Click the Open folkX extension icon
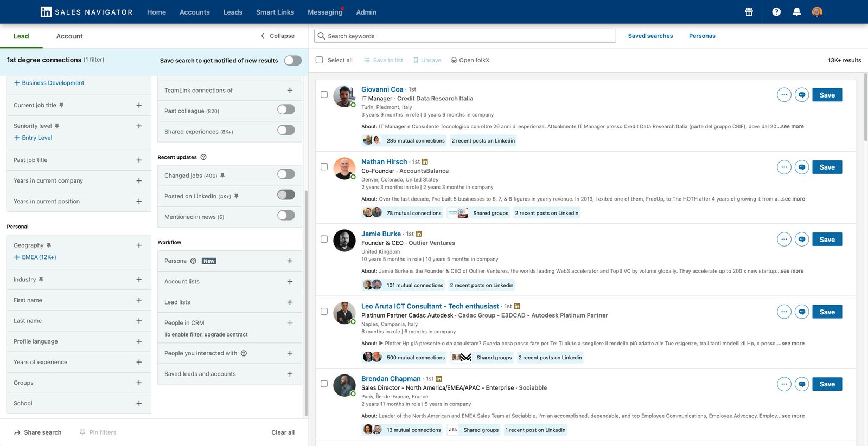The height and width of the screenshot is (446, 868). tap(454, 60)
